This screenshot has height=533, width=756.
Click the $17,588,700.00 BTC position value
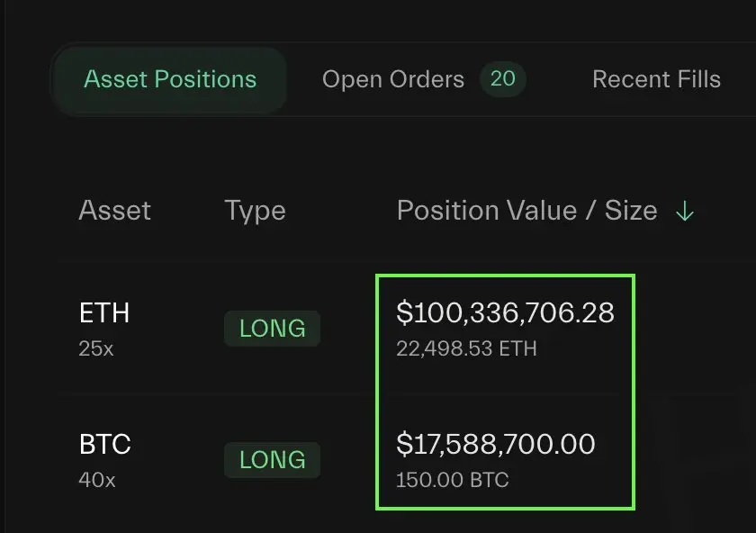tap(496, 444)
